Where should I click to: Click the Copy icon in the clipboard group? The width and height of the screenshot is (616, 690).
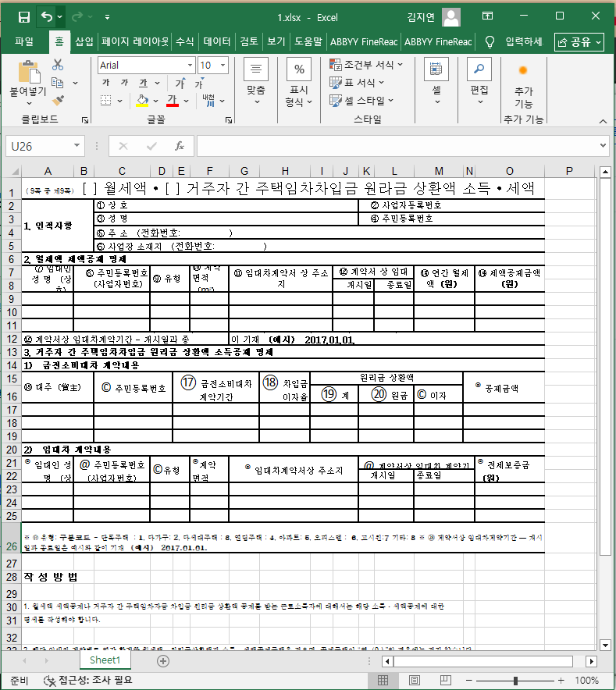[58, 82]
